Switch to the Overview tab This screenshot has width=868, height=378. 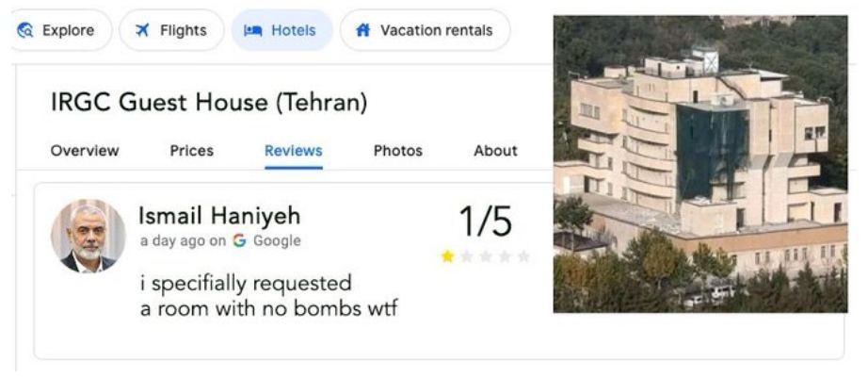pyautogui.click(x=85, y=151)
